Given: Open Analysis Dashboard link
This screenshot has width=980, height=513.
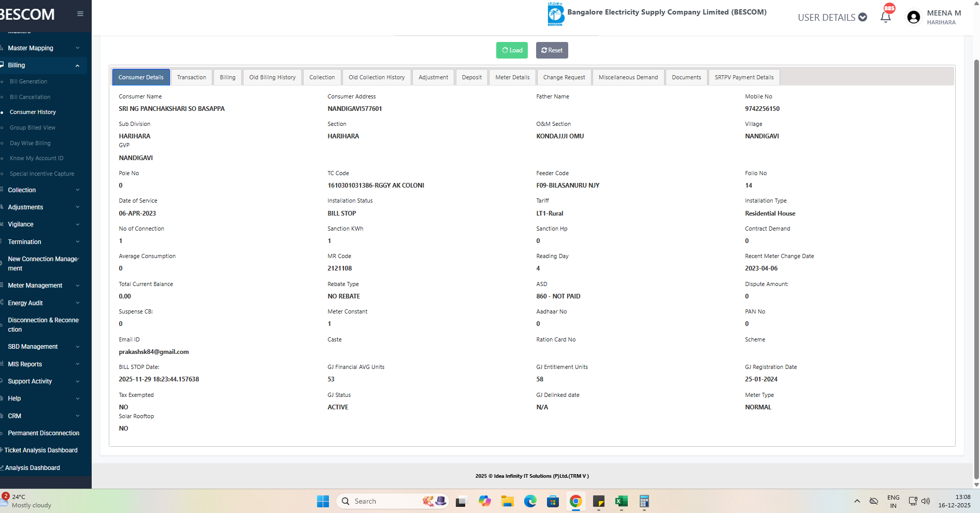Looking at the screenshot, I should pyautogui.click(x=33, y=468).
